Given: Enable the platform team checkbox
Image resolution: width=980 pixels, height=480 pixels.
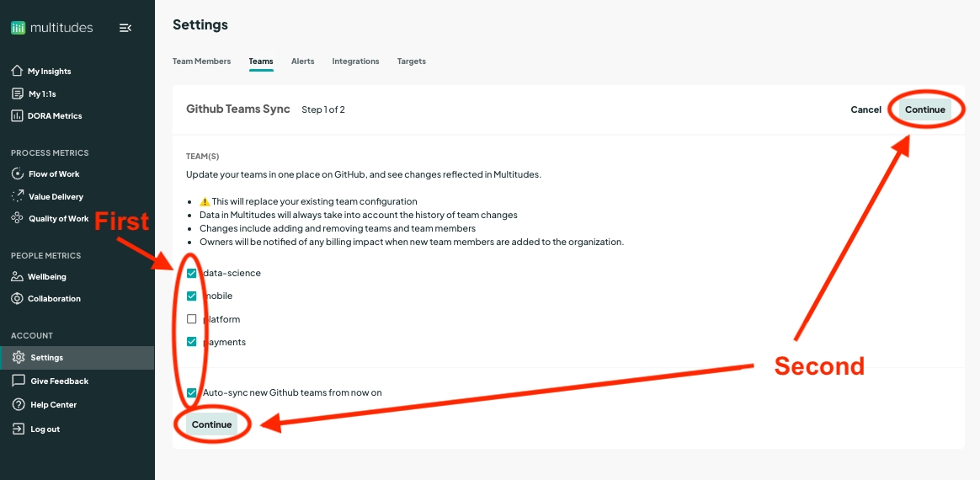Looking at the screenshot, I should click(192, 319).
